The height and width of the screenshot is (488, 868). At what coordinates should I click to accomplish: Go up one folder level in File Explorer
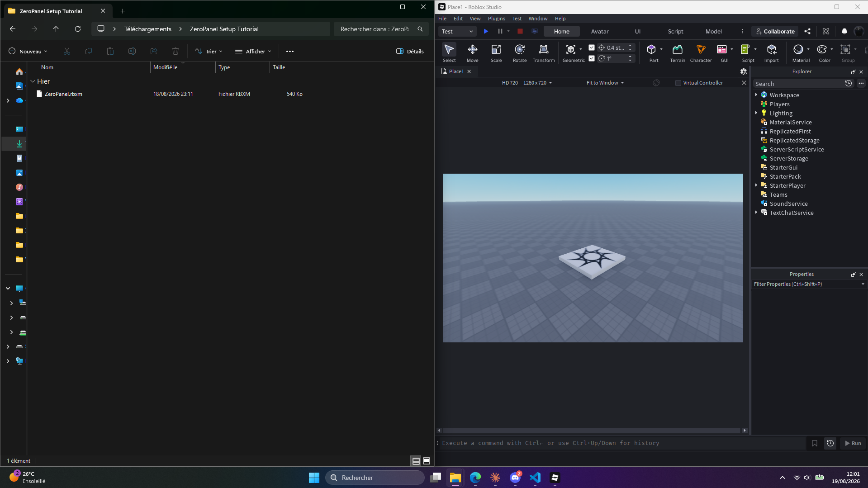point(56,29)
